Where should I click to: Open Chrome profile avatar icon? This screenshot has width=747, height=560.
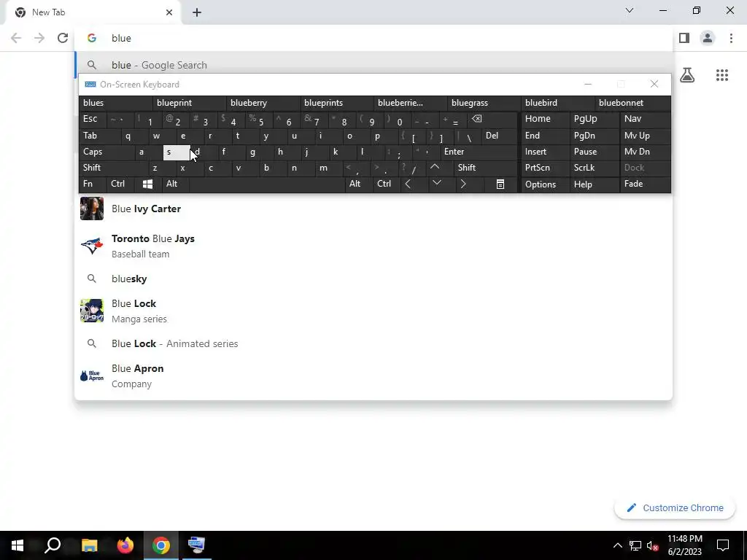708,38
